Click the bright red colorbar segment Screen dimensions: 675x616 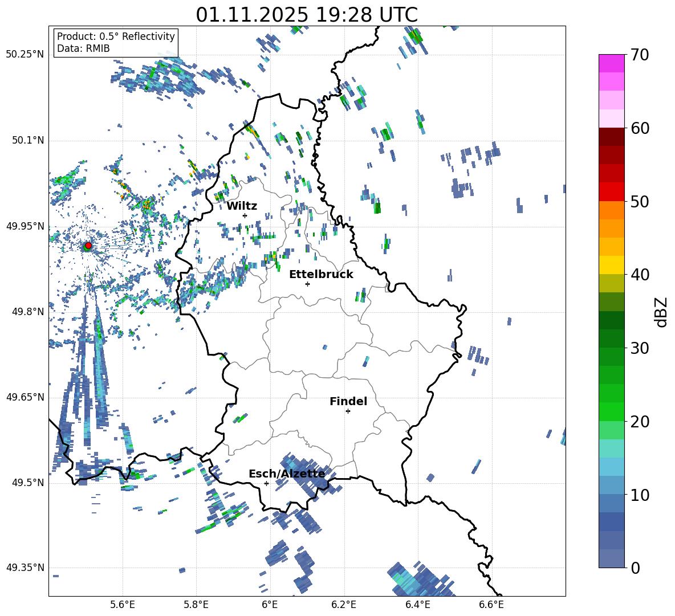(x=611, y=192)
